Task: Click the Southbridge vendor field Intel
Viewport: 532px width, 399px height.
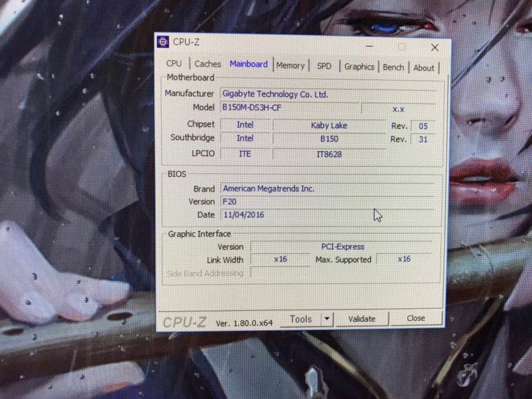Action: pos(245,138)
